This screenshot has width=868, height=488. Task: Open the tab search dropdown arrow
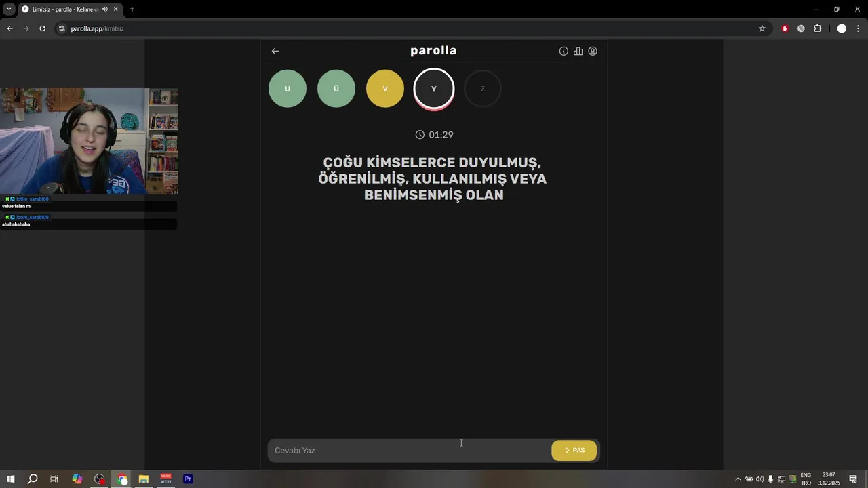coord(8,9)
